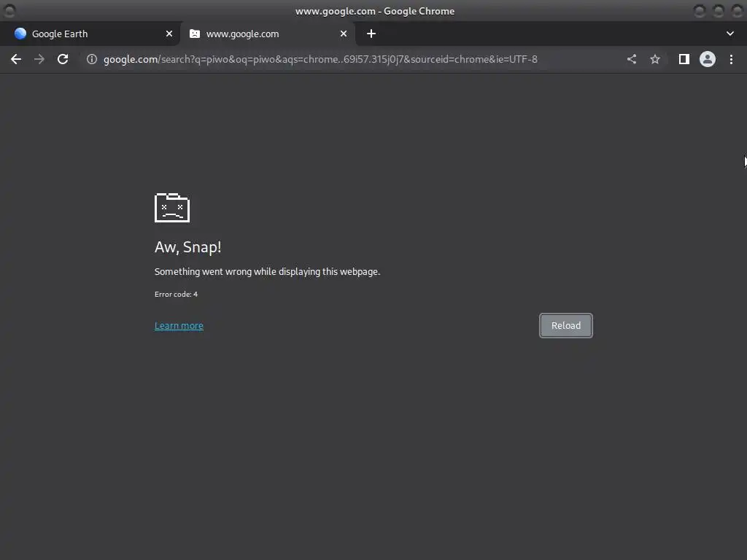Open Chrome's three-dot menu
Screen dimensions: 747x560
click(731, 59)
